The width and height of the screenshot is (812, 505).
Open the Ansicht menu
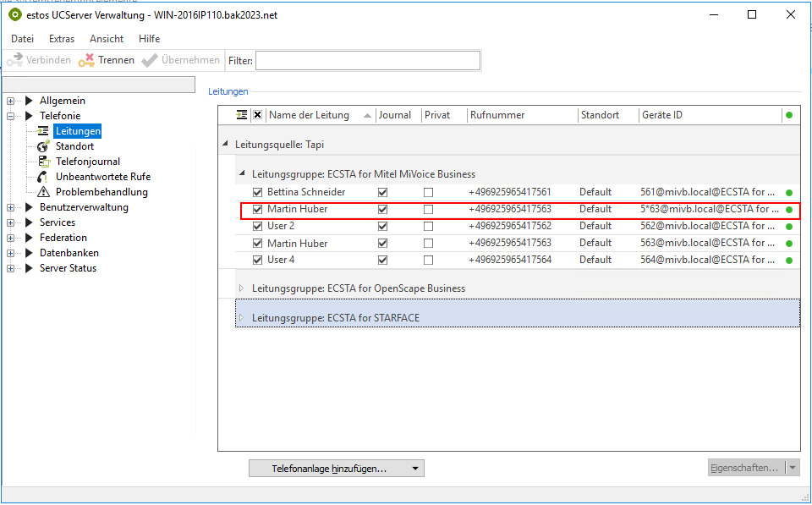coord(107,39)
